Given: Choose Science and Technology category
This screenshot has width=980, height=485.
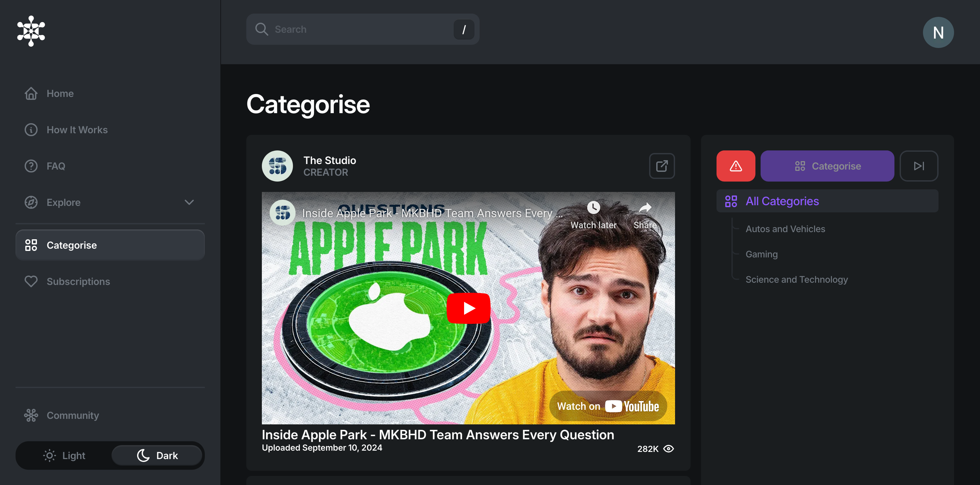Looking at the screenshot, I should tap(797, 279).
